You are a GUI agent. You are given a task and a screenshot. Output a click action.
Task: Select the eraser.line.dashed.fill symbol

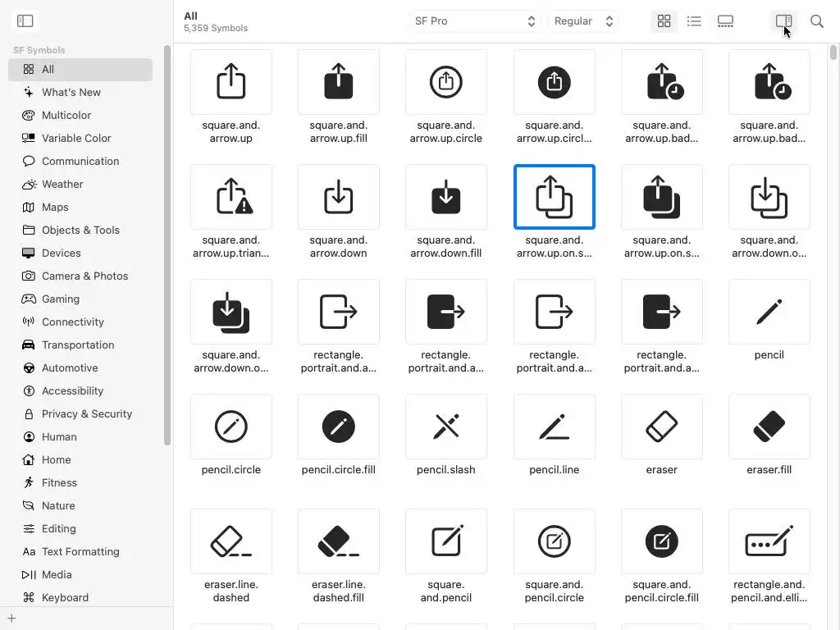coord(339,541)
